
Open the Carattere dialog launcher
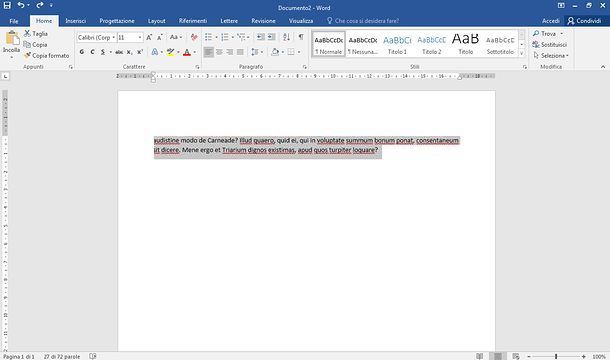click(x=197, y=67)
